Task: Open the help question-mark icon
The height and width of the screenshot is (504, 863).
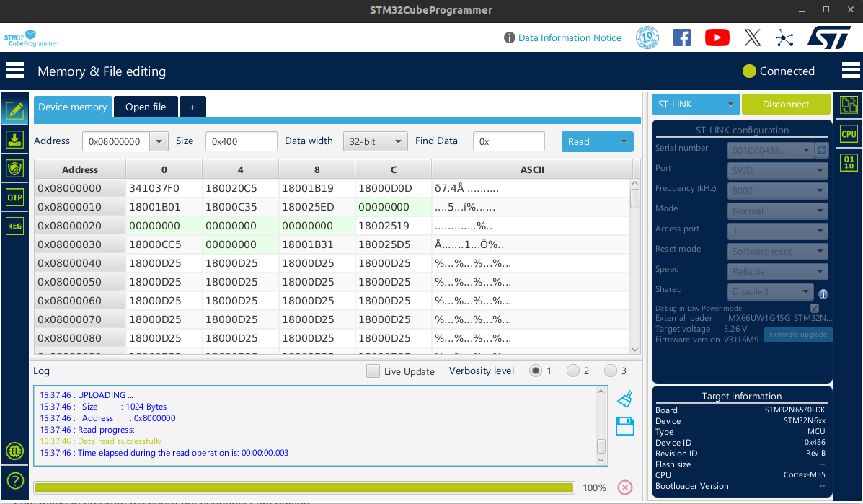Action: pyautogui.click(x=14, y=480)
